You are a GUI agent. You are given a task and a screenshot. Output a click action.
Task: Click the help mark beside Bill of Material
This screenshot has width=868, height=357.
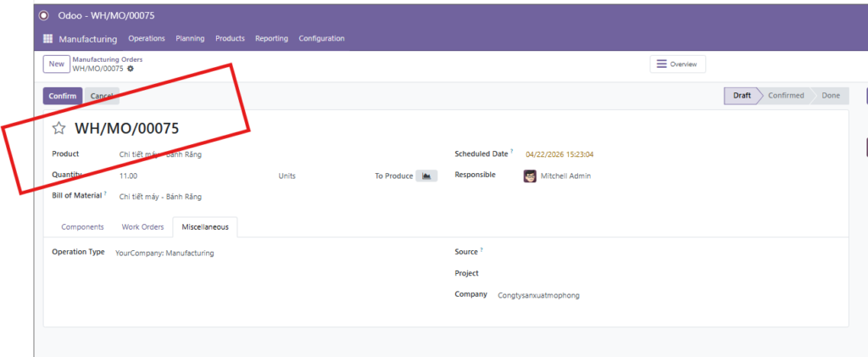coord(106,194)
